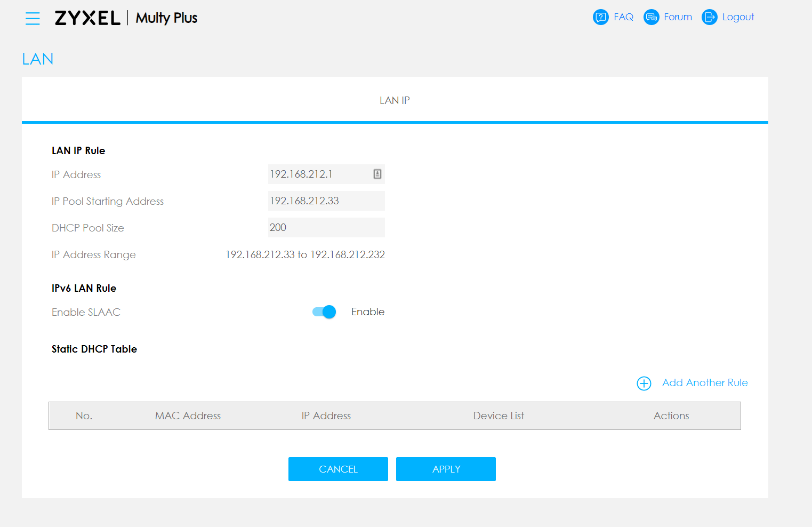Open the FAQ link
Screen dimensions: 812x527
pyautogui.click(x=623, y=17)
